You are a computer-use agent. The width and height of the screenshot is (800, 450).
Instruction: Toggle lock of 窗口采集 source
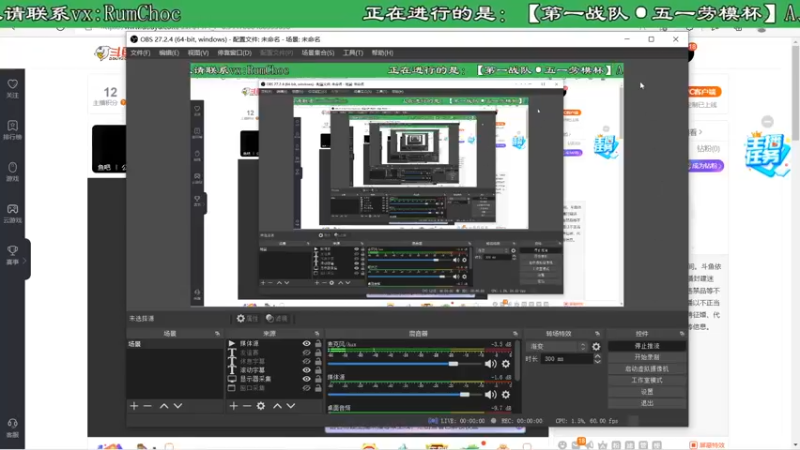pyautogui.click(x=318, y=388)
